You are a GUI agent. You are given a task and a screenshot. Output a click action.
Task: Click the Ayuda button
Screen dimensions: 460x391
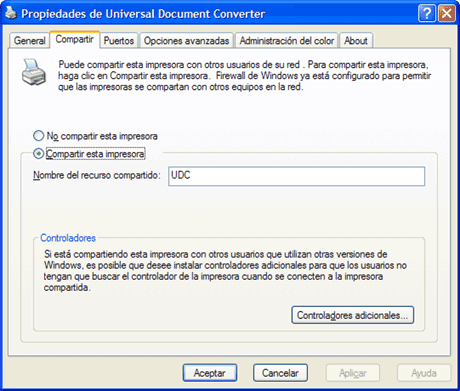coord(424,373)
